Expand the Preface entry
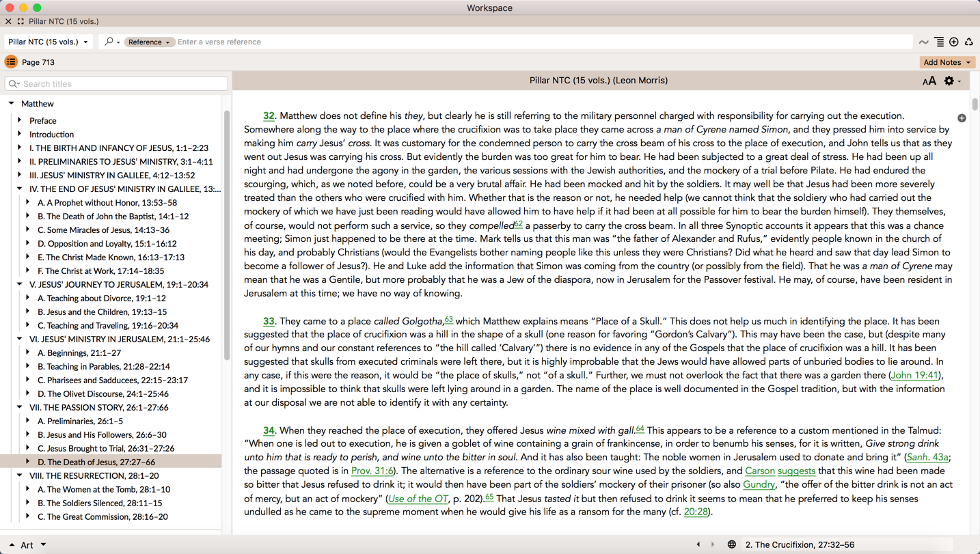Viewport: 980px width, 554px height. [20, 120]
